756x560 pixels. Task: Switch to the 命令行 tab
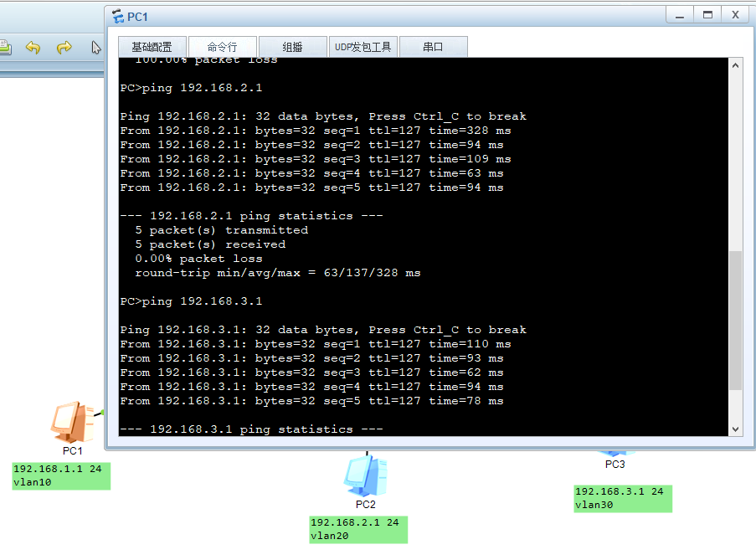tap(222, 47)
